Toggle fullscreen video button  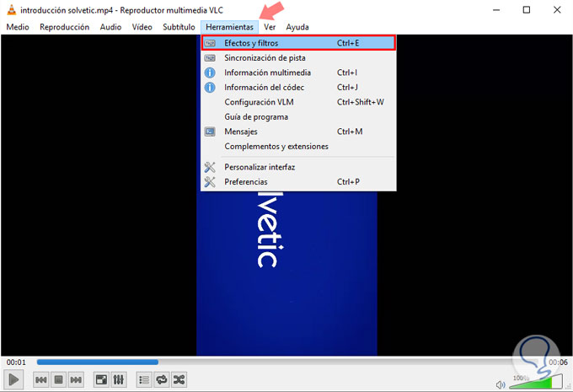[101, 380]
